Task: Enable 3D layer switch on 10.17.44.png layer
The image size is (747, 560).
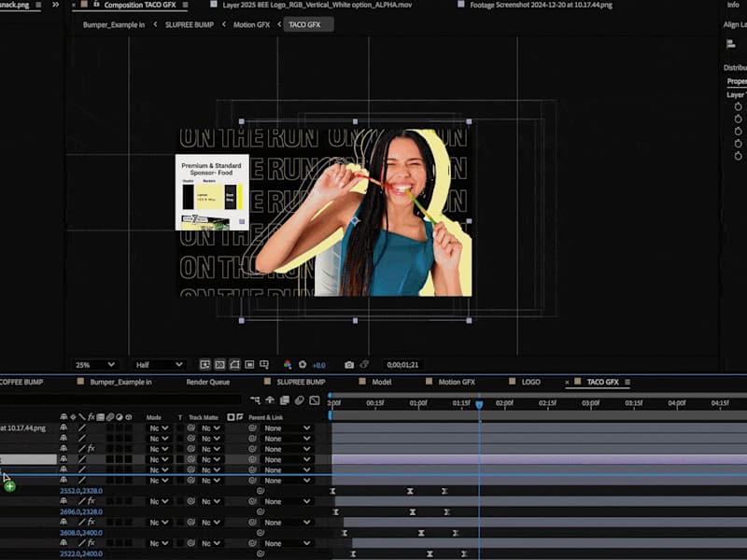Action: (129, 428)
